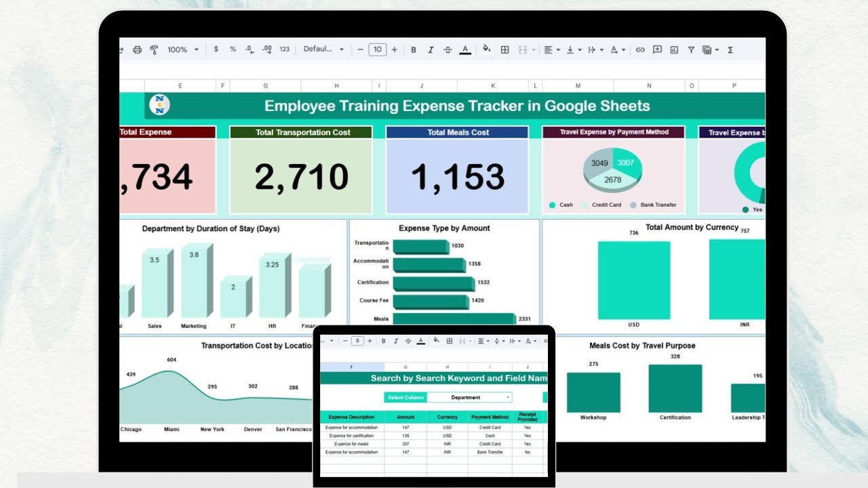The image size is (868, 488).
Task: Click Borders icon in small search sheet toolbar
Action: click(x=450, y=341)
